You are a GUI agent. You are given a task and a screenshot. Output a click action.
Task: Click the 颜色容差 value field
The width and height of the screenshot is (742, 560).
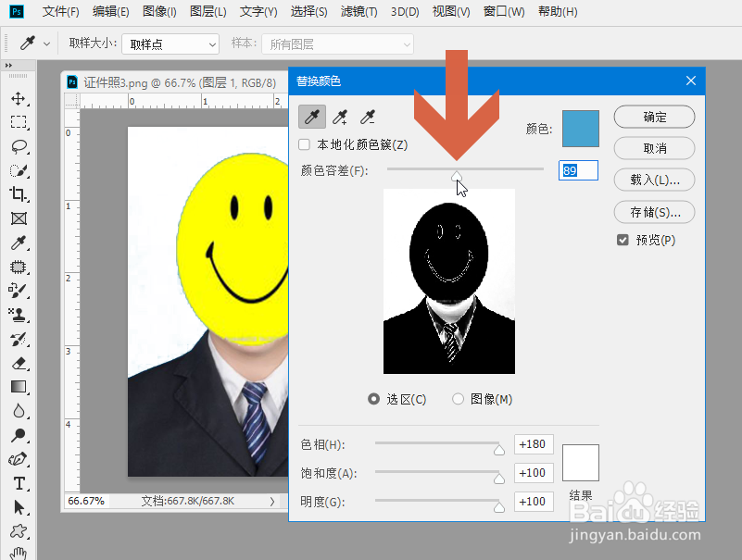point(578,169)
